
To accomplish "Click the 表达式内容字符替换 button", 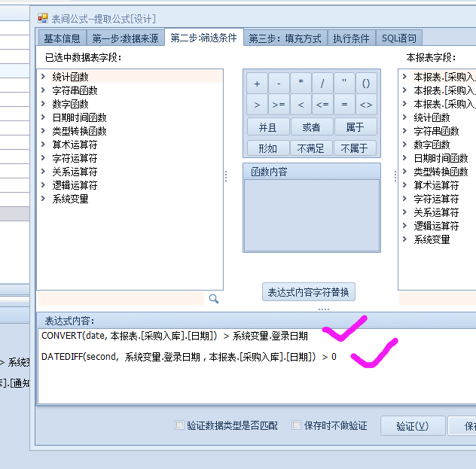I will (x=308, y=292).
